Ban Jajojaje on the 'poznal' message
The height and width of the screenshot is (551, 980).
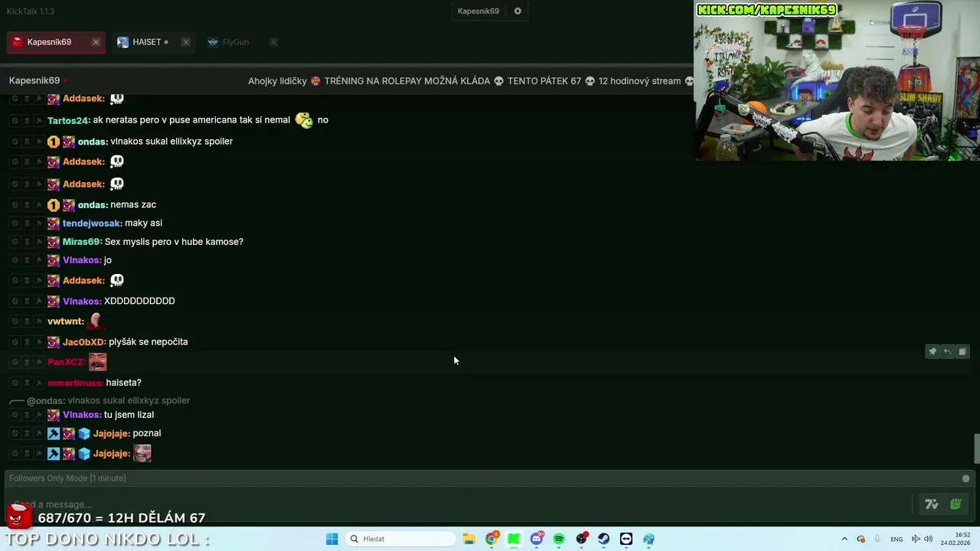click(15, 433)
